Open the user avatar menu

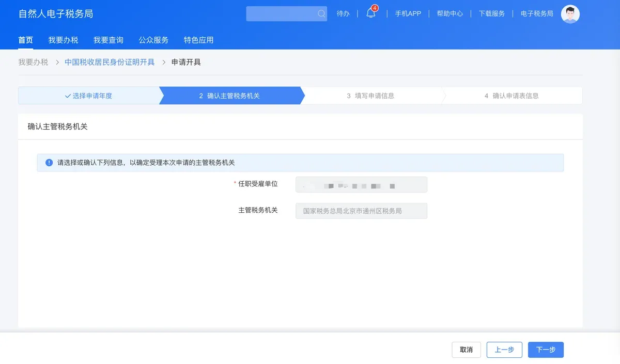coord(570,14)
